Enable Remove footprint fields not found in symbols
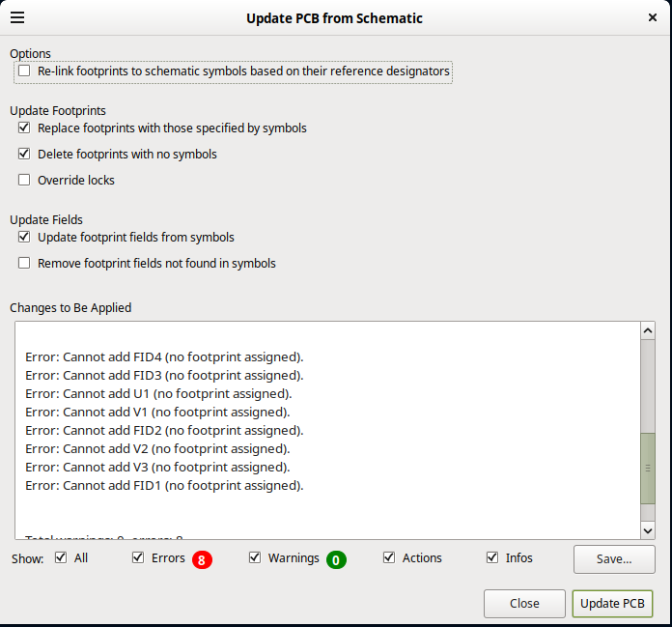The image size is (672, 627). point(24,263)
